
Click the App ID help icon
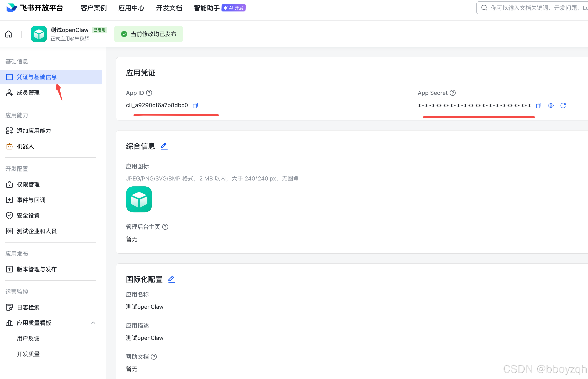(149, 93)
